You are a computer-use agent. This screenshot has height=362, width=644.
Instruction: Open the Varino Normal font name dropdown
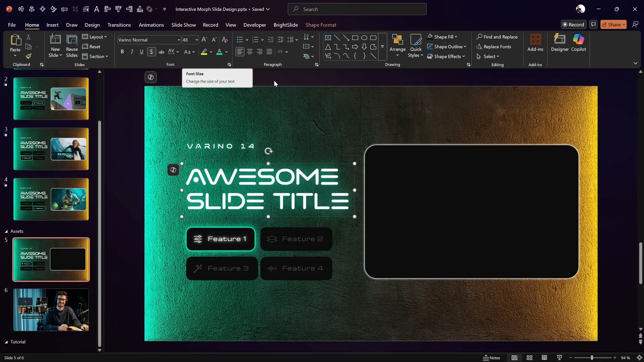178,40
